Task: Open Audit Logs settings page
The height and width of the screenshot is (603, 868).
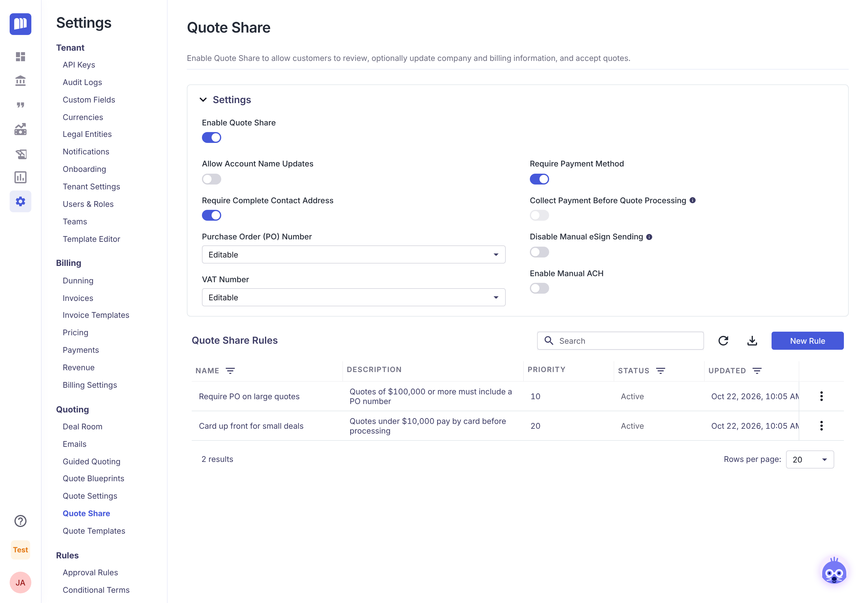Action: (82, 82)
